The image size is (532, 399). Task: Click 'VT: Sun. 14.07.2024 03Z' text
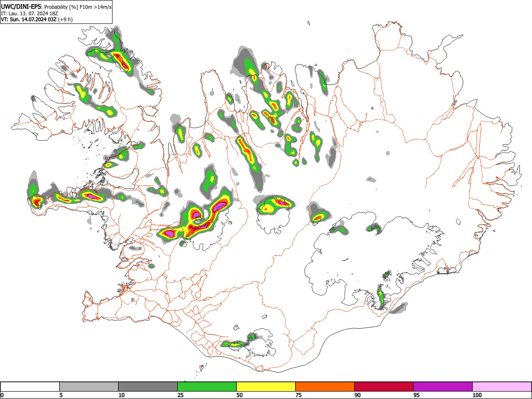tap(29, 19)
